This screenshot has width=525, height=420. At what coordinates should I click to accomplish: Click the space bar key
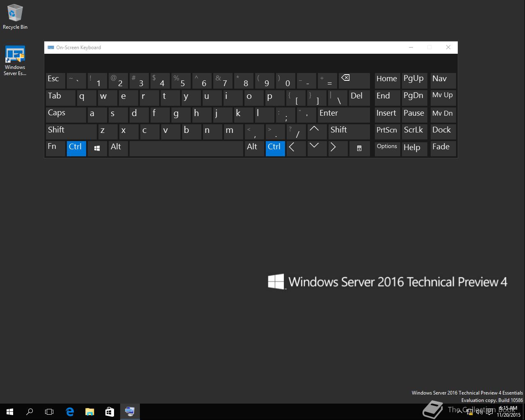(x=186, y=148)
